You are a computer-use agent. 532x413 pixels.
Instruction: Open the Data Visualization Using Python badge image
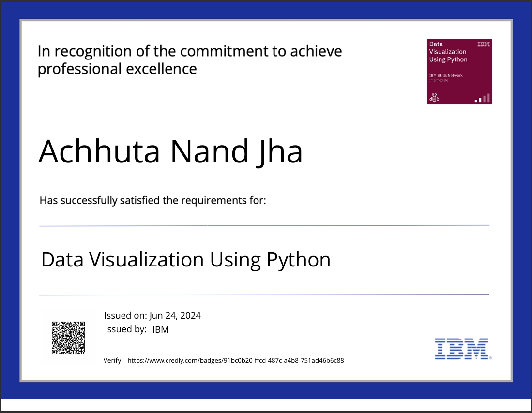(459, 71)
